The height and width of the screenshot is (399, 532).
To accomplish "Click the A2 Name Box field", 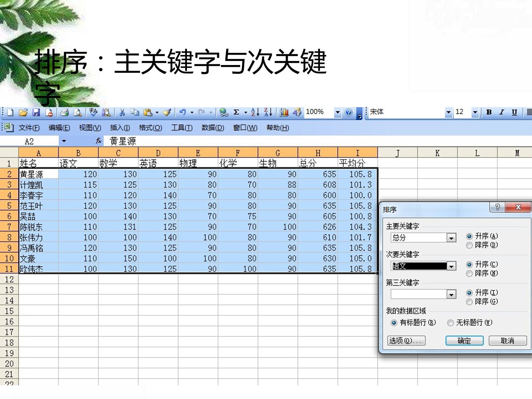I will 30,141.
